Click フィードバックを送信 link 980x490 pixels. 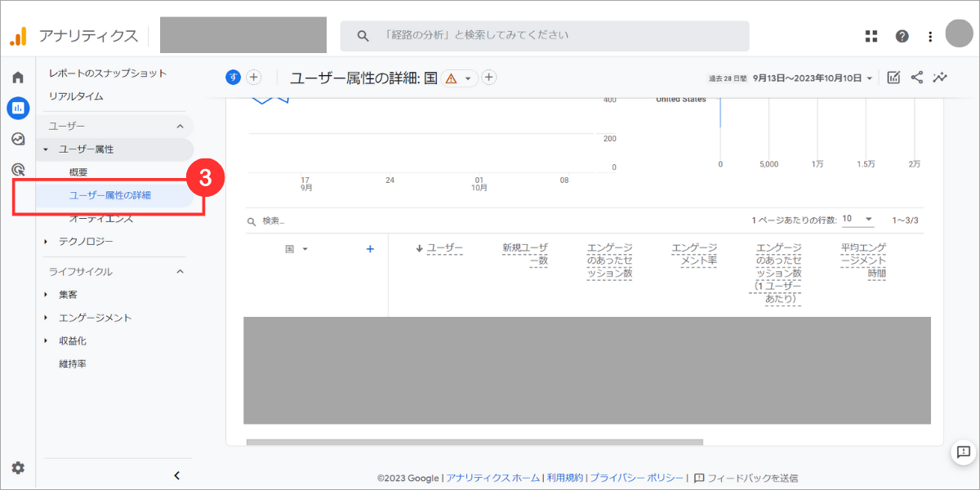[746, 478]
